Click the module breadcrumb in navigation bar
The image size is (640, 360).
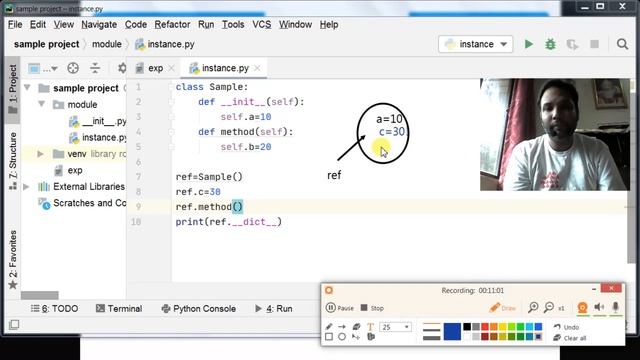click(107, 44)
